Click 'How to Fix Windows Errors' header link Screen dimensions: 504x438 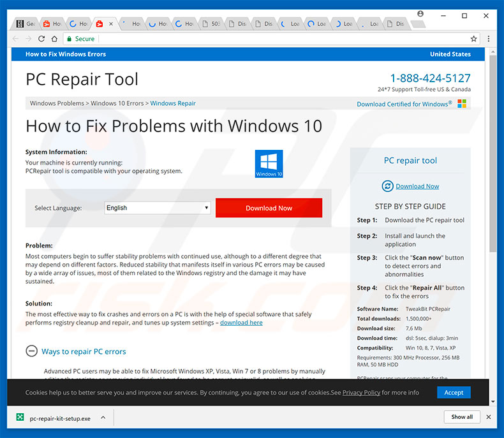click(x=66, y=54)
